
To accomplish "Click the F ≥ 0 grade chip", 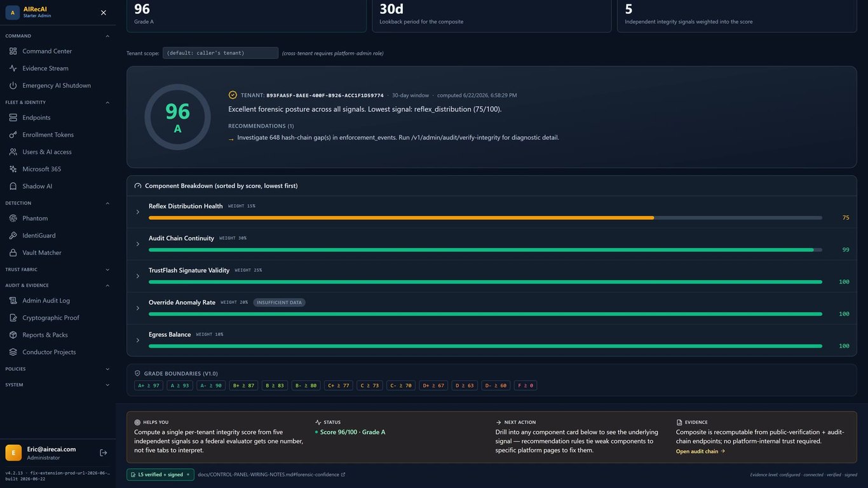I will pos(525,385).
